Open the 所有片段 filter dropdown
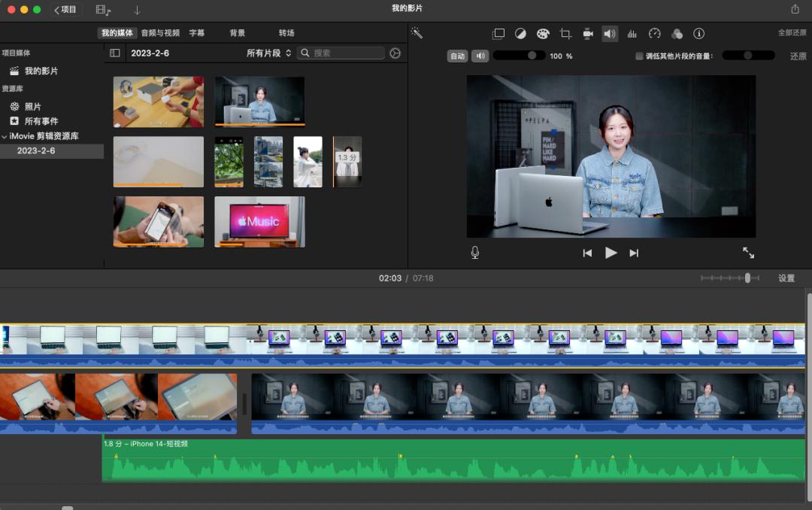 pyautogui.click(x=268, y=53)
